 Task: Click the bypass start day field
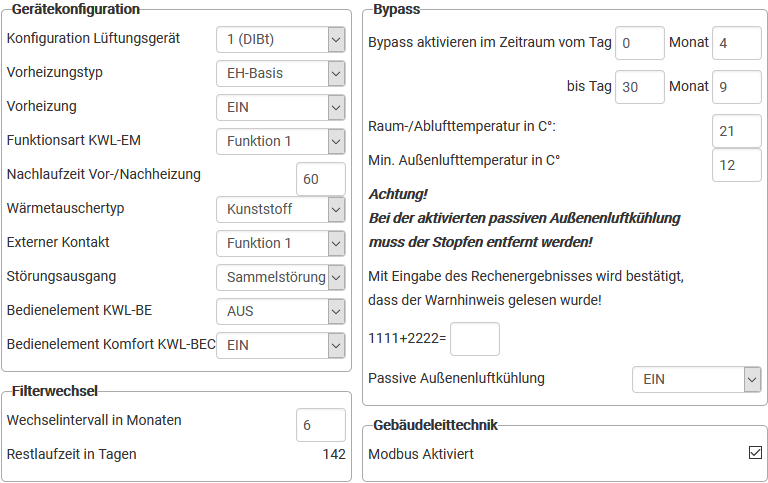pos(640,43)
